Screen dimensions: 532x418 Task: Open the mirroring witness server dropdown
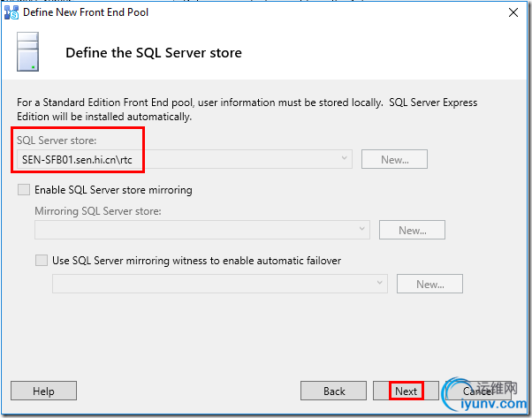(x=380, y=284)
